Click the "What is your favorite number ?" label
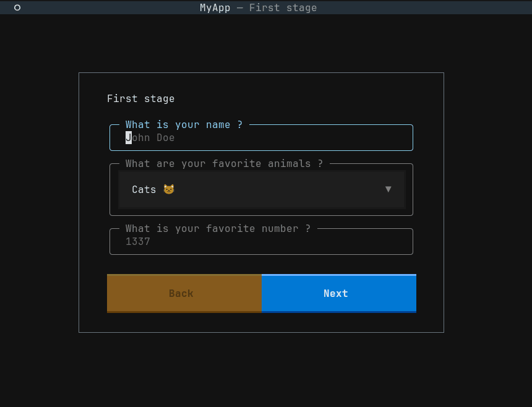 (218, 229)
